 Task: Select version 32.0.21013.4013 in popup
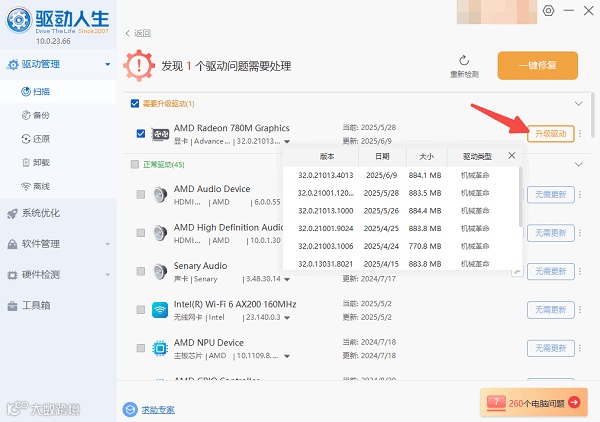[401, 175]
